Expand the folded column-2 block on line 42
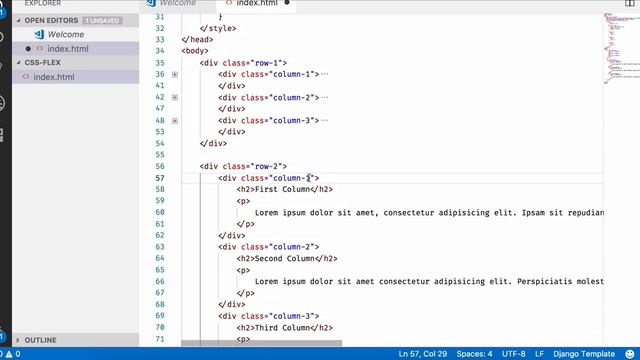640x360 pixels. pos(175,98)
